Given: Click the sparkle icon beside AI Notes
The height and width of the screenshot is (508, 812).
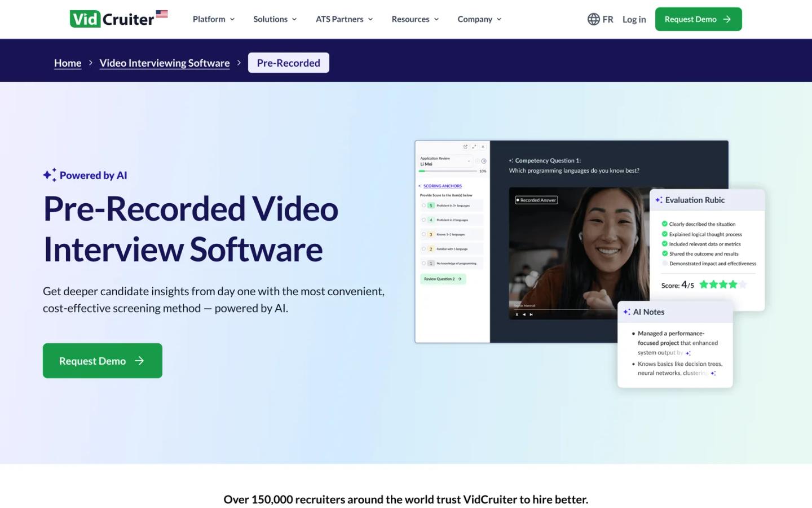Looking at the screenshot, I should [626, 312].
